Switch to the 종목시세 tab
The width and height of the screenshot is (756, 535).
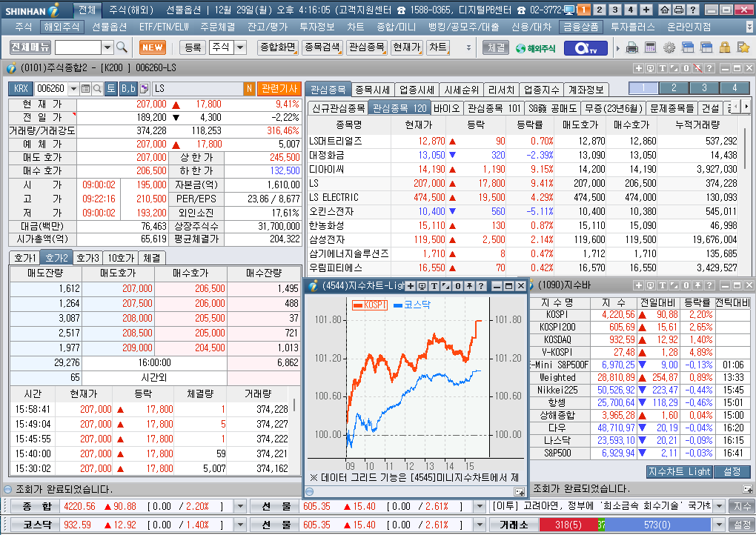click(x=372, y=90)
